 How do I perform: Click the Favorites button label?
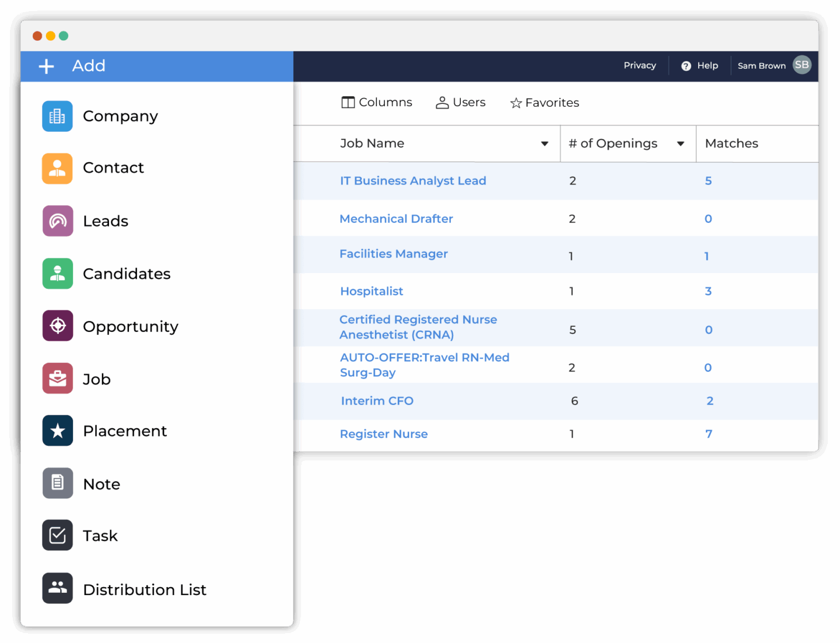click(552, 103)
